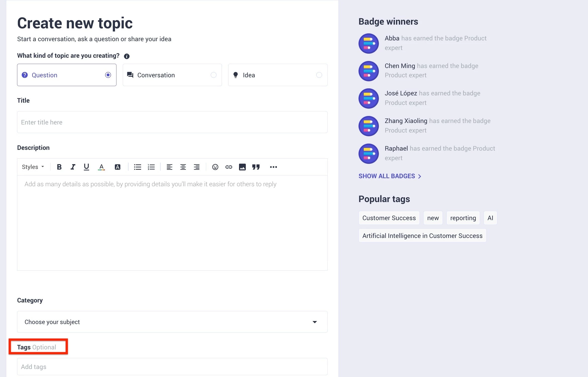
Task: Click the Customer Success popular tag
Action: pos(389,218)
